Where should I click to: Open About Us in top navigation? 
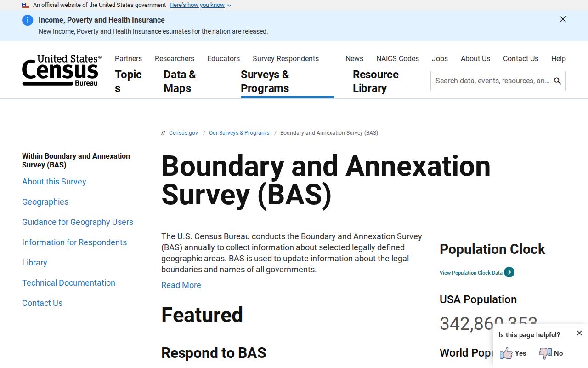point(475,58)
